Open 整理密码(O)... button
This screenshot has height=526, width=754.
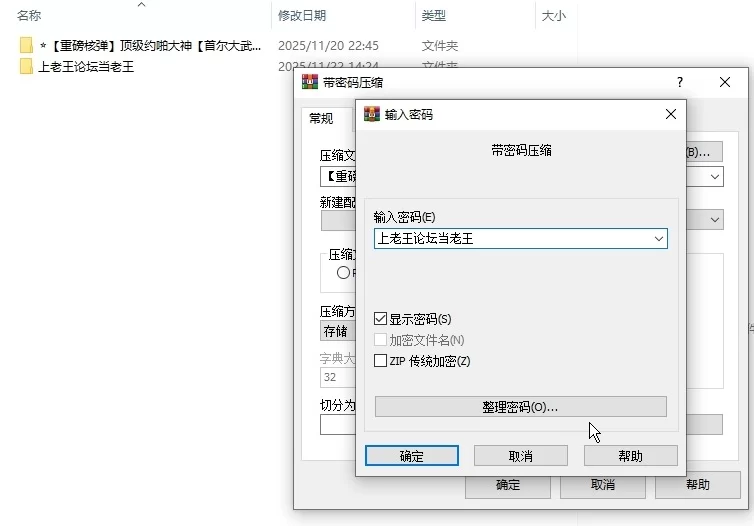point(521,407)
